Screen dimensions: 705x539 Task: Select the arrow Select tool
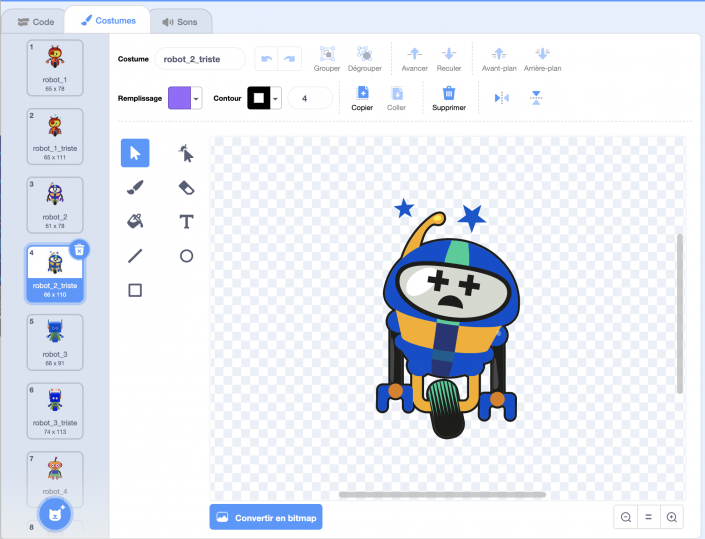pos(135,153)
